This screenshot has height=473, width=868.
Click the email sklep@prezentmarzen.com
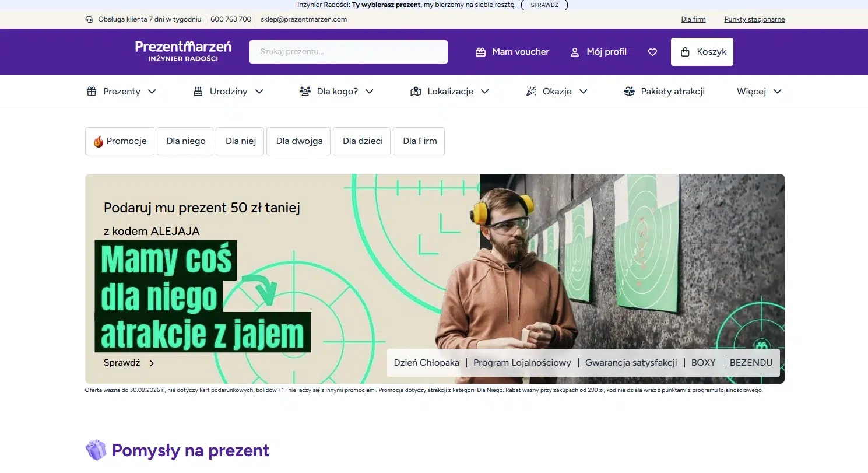pos(304,19)
